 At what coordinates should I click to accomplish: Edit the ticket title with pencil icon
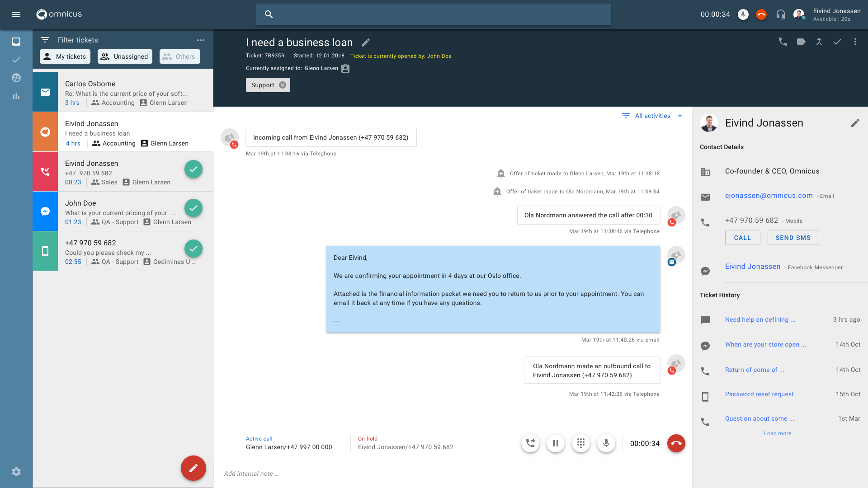tap(366, 42)
